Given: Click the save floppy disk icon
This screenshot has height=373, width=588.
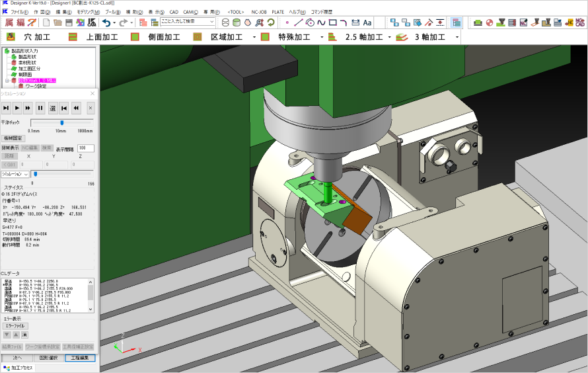Looking at the screenshot, I should pyautogui.click(x=69, y=22).
